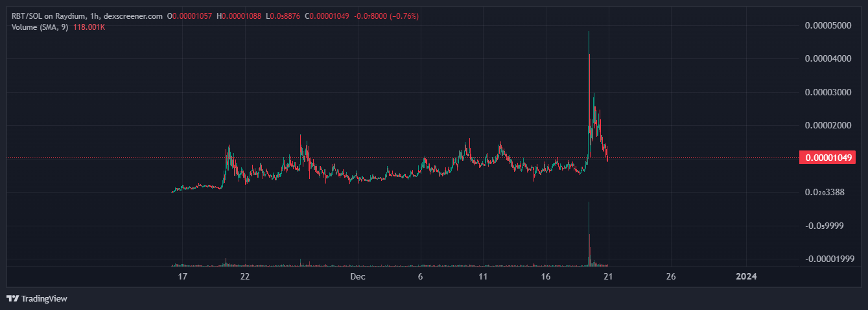Click the date axis label 2024

[746, 277]
